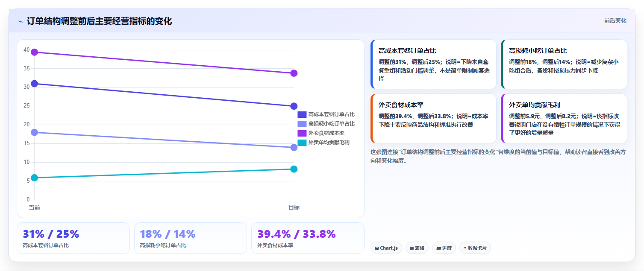Click the 当前 x-axis label
644x271 pixels.
click(35, 207)
